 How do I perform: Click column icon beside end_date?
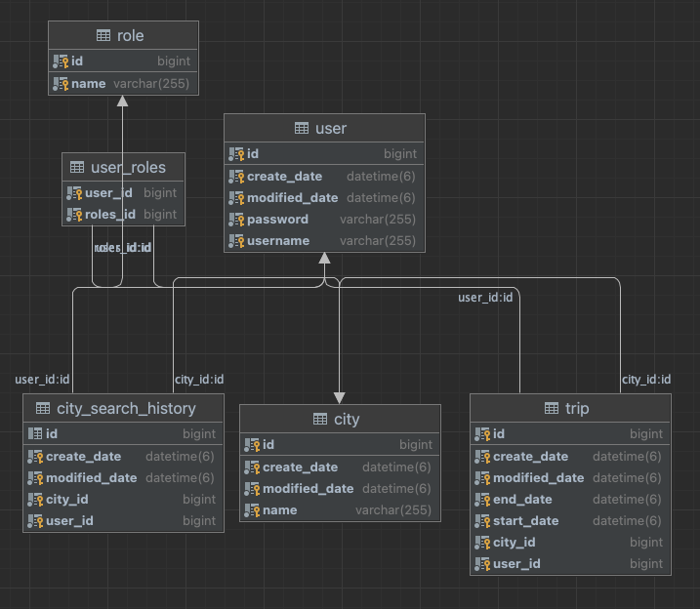pos(482,500)
